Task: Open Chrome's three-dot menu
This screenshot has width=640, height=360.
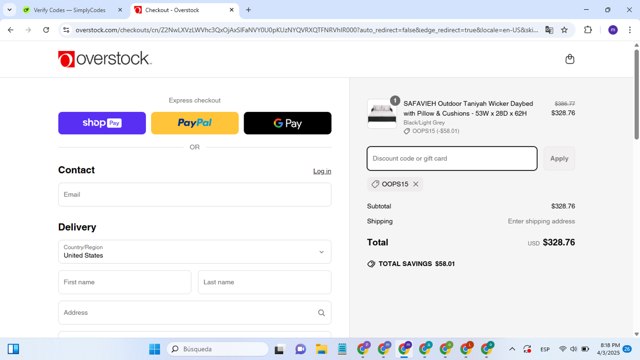Action: [630, 30]
